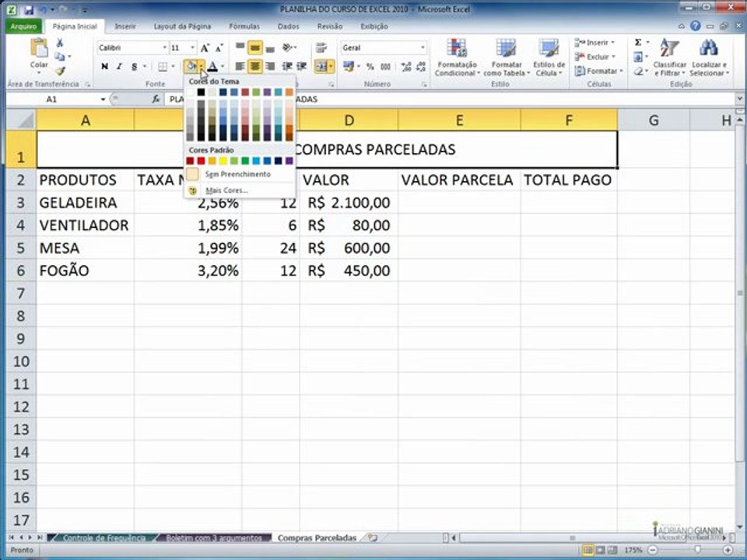Screen dimensions: 747x560
Task: Switch to the Controle de Frequência sheet tab
Action: 103,537
